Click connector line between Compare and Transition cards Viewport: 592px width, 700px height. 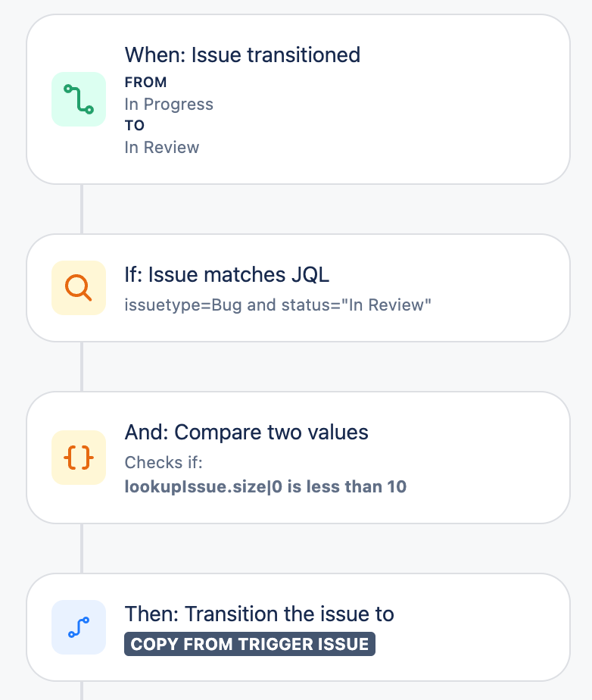(82, 548)
